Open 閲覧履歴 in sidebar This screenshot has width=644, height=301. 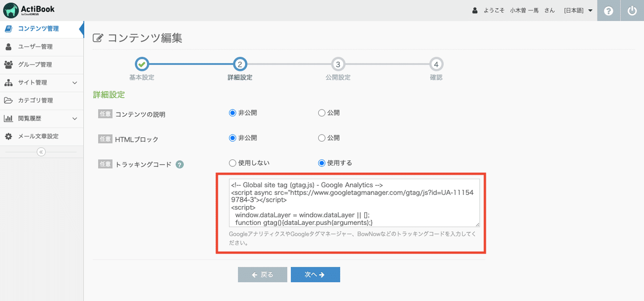click(x=42, y=119)
